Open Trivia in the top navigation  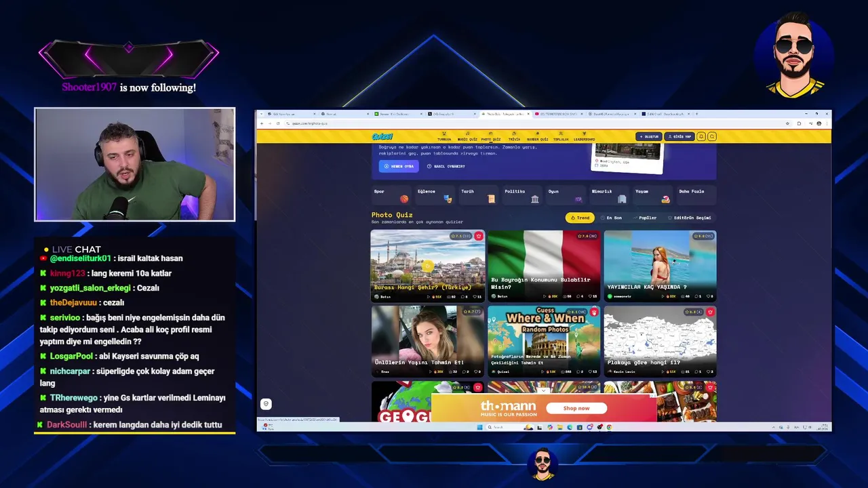click(x=514, y=136)
